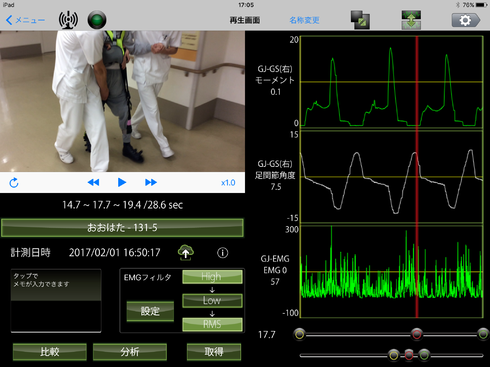The width and height of the screenshot is (490, 367).
Task: Tap the battery indicator in the status bar
Action: (482, 5)
